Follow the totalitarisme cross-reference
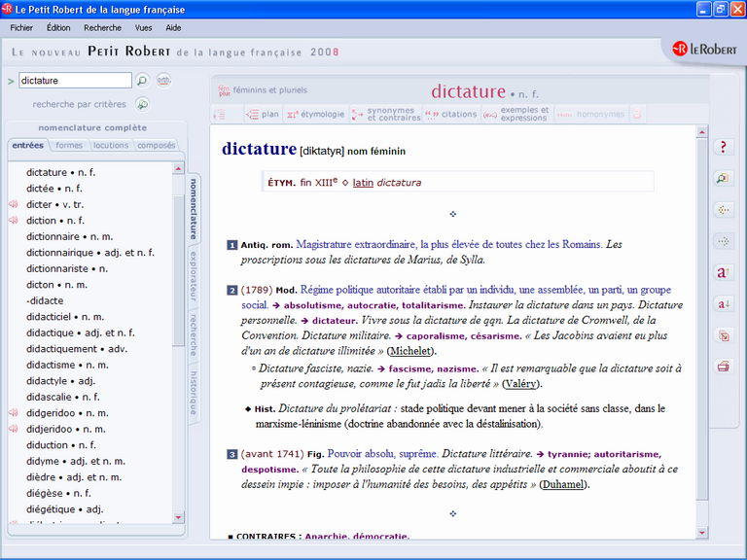The height and width of the screenshot is (560, 747). click(x=433, y=305)
